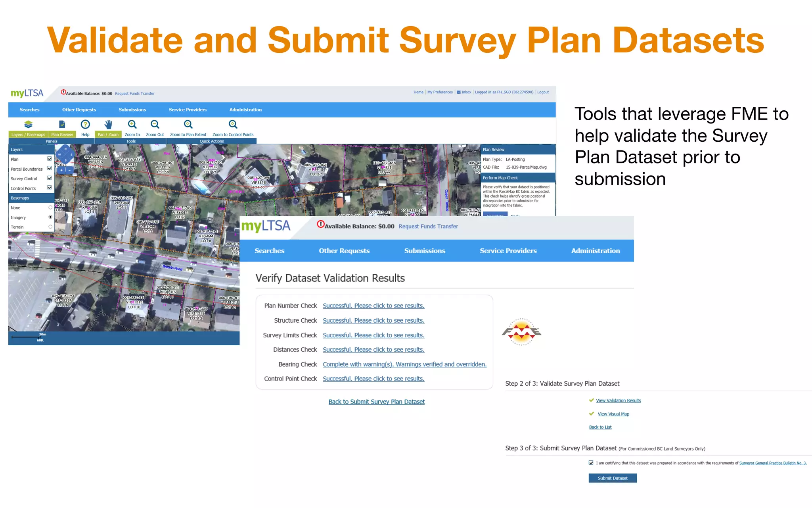Open Submissions menu in map window

pos(132,110)
